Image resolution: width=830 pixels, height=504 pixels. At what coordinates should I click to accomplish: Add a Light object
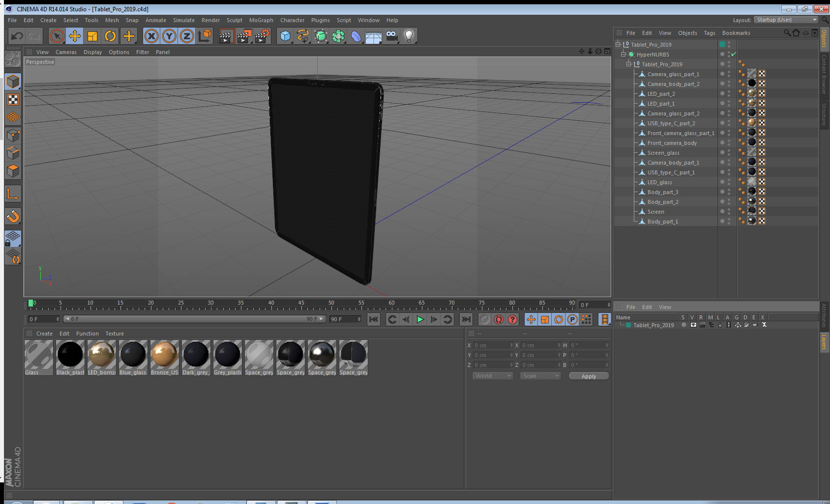[x=409, y=36]
